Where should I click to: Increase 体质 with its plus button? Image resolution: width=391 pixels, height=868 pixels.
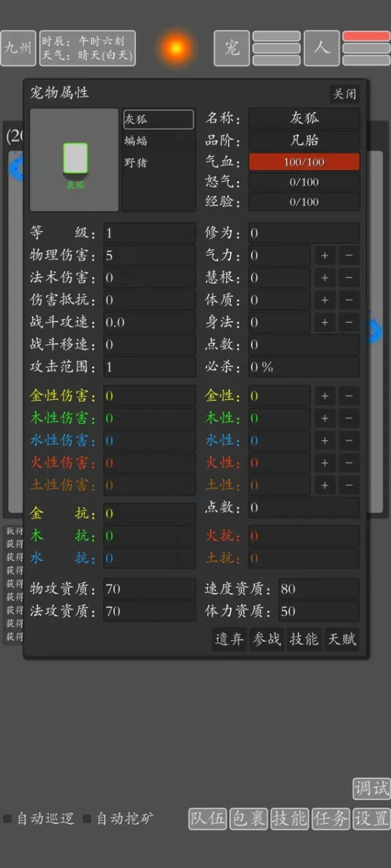point(324,300)
